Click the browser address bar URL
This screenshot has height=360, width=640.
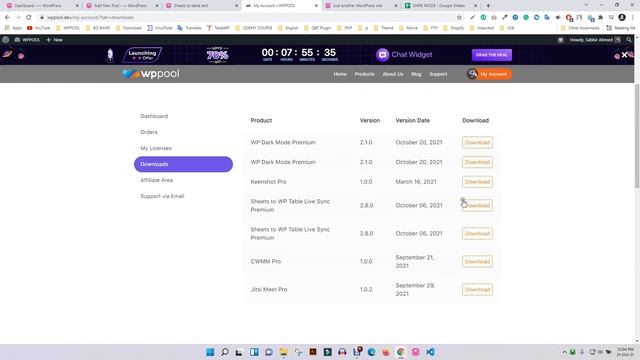[90, 18]
